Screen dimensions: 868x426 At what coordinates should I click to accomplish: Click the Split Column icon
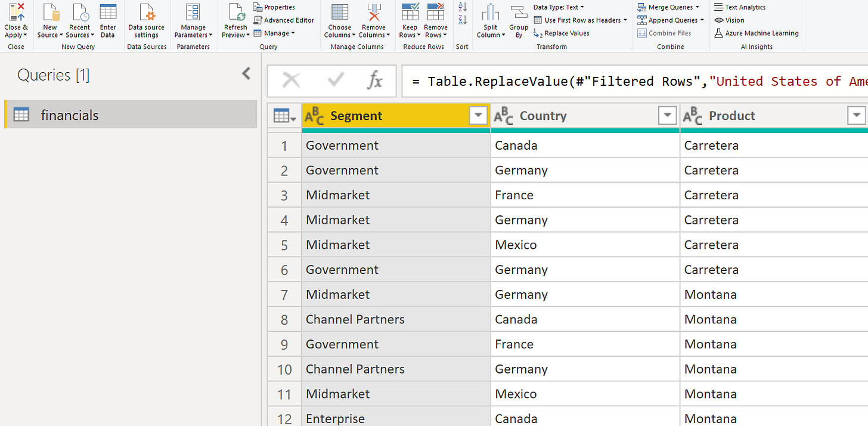[491, 13]
